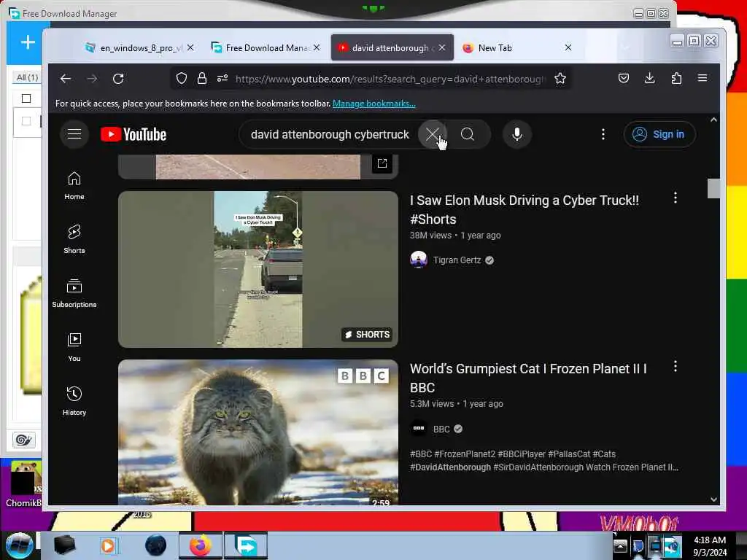Image resolution: width=747 pixels, height=560 pixels.
Task: Click the site security padlock icon
Action: [x=202, y=78]
